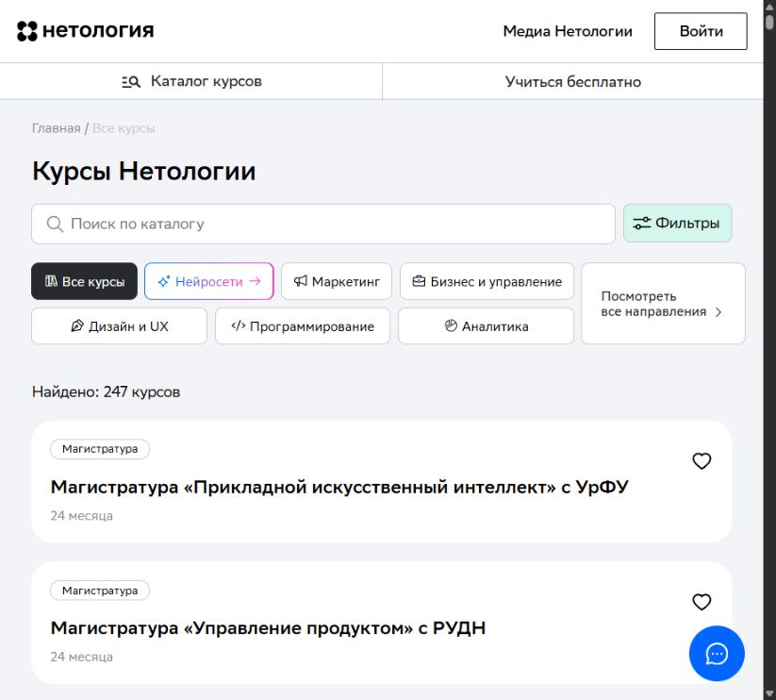
Task: Click the scrollbar down arrow
Action: pyautogui.click(x=769, y=694)
